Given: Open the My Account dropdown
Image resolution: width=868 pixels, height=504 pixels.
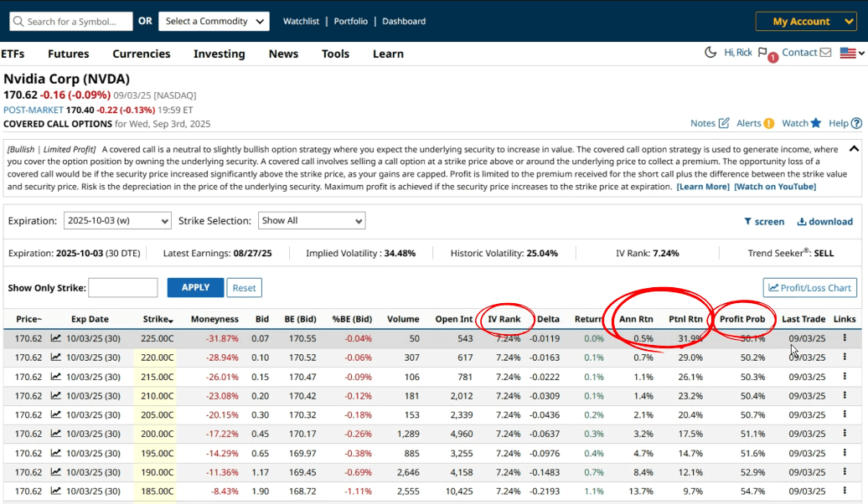Looking at the screenshot, I should click(x=805, y=21).
